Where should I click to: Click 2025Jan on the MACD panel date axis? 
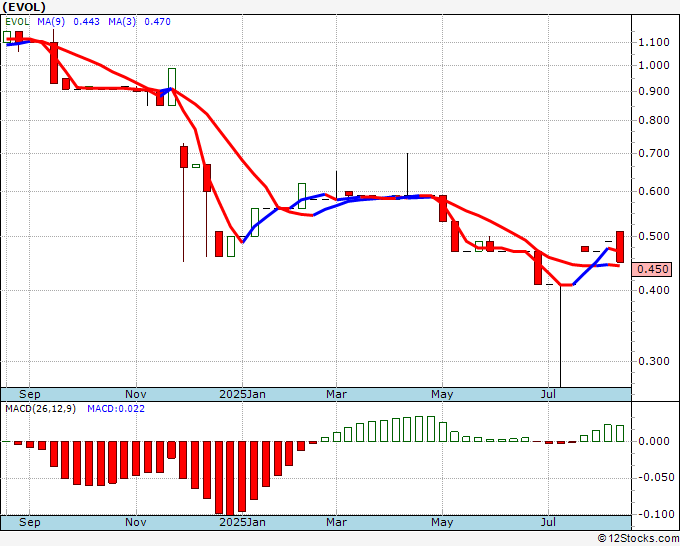coord(242,522)
